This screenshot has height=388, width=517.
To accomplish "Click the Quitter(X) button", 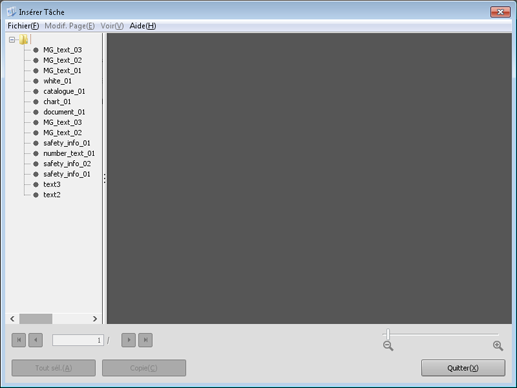I will pos(463,368).
